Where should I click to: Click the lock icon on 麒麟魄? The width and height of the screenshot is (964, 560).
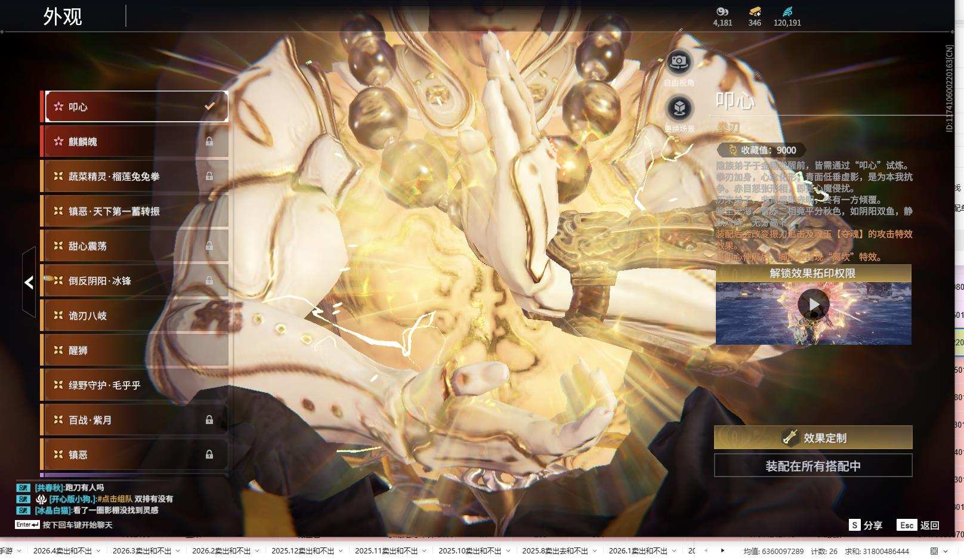click(209, 141)
